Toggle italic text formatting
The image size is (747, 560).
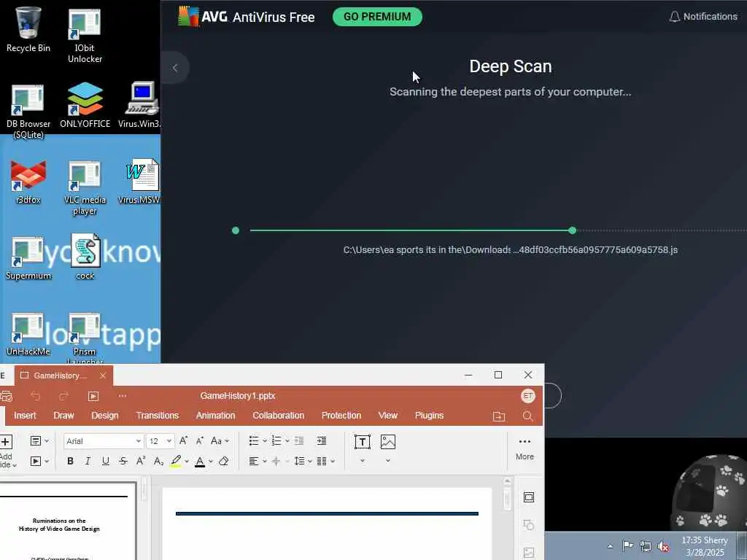tap(88, 461)
